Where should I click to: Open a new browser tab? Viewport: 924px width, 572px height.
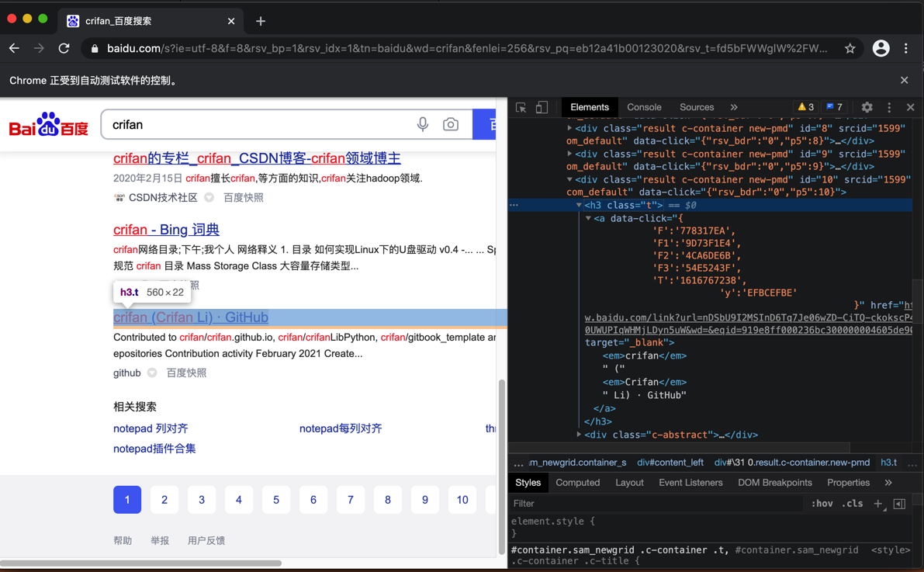pyautogui.click(x=261, y=21)
